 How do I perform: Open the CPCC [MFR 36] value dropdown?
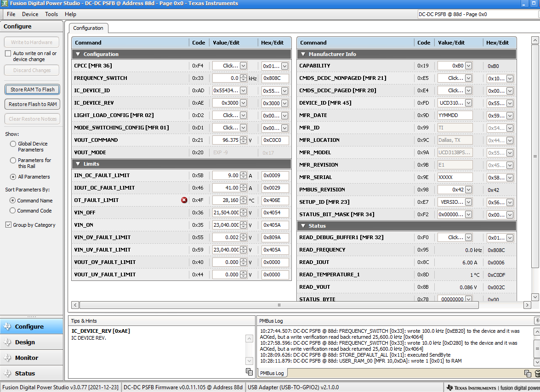click(x=243, y=66)
